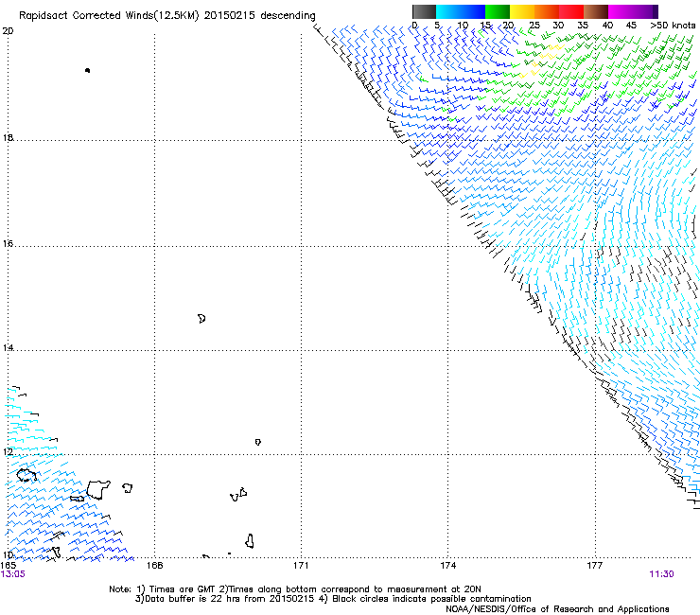This screenshot has width=700, height=615.
Task: Click the purple time stamp '11:30'
Action: (x=661, y=574)
